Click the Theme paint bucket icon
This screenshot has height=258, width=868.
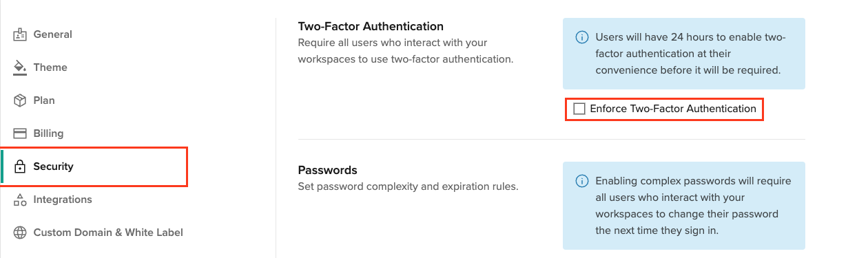20,67
